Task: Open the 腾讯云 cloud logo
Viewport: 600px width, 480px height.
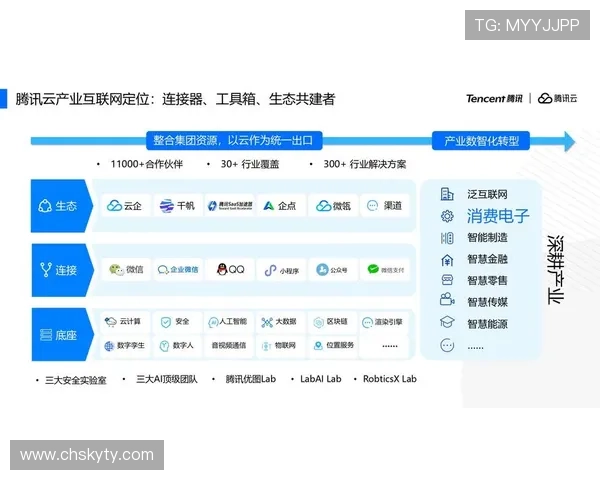Action: pos(557,99)
